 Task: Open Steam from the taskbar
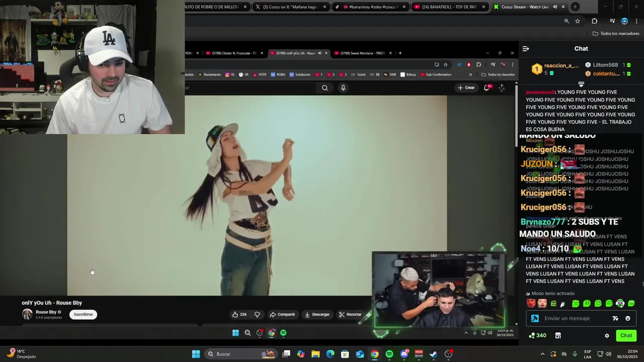point(433,354)
